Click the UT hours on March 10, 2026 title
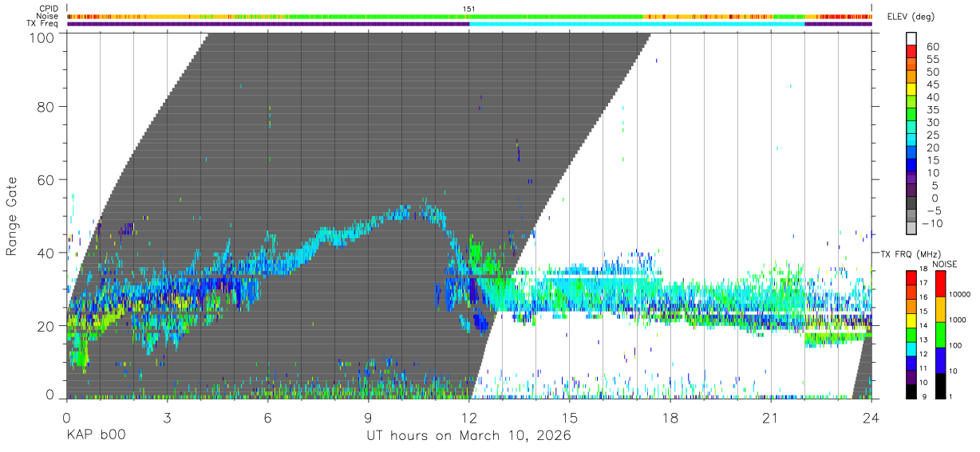Viewport: 980px width, 452px height. [468, 437]
